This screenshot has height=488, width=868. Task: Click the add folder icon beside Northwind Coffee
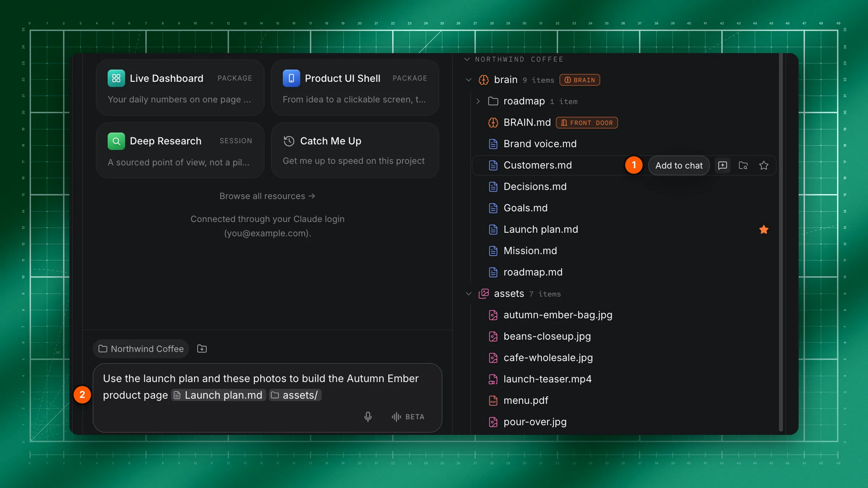pyautogui.click(x=202, y=349)
